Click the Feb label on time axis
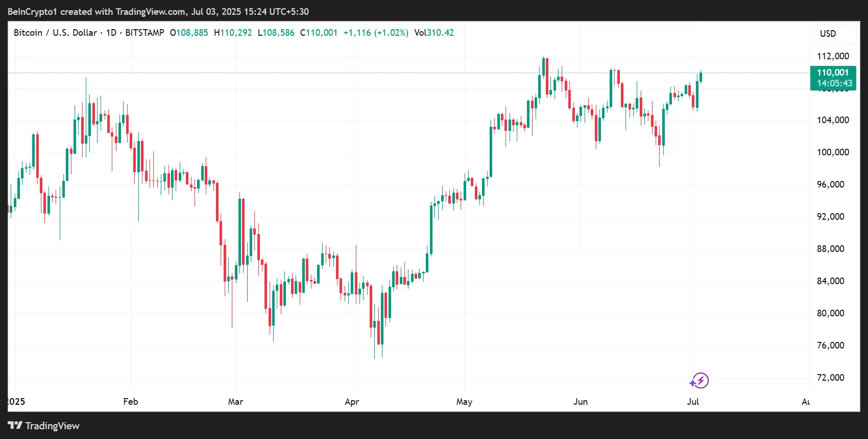The width and height of the screenshot is (868, 439). pos(131,402)
